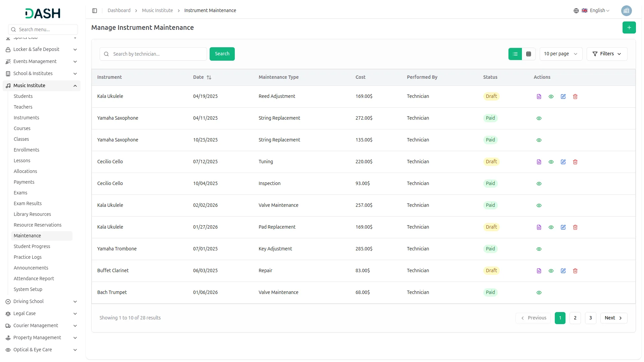Go to the Next results page
The image size is (644, 362).
tap(613, 318)
